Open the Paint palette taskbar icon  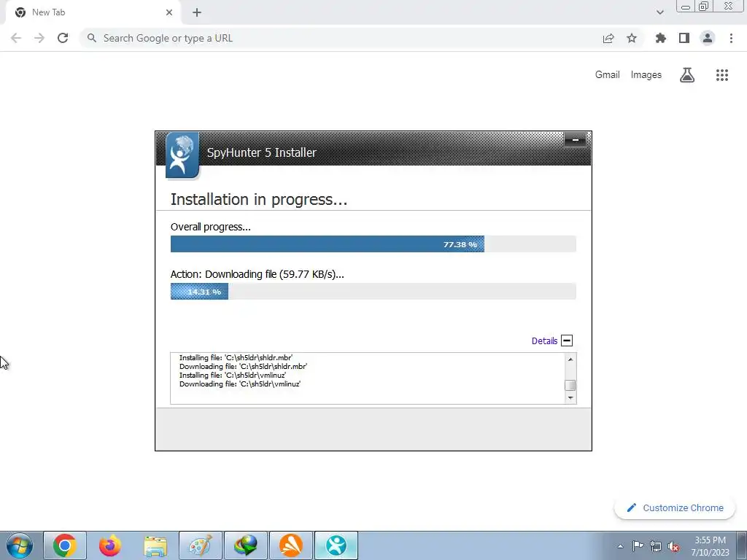201,545
